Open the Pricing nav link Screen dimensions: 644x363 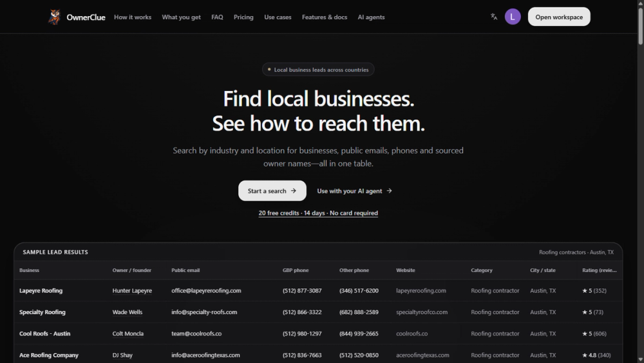click(243, 17)
